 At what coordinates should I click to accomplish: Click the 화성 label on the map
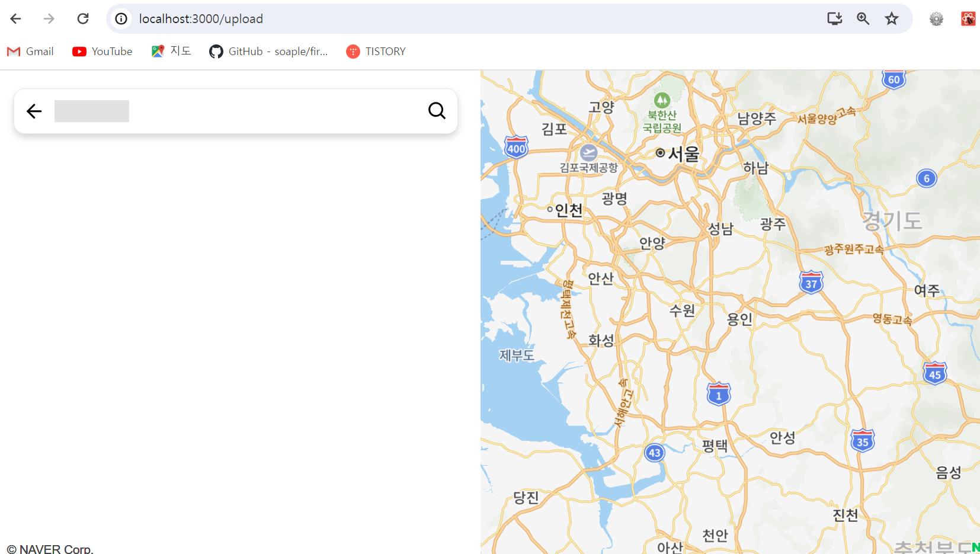coord(601,340)
